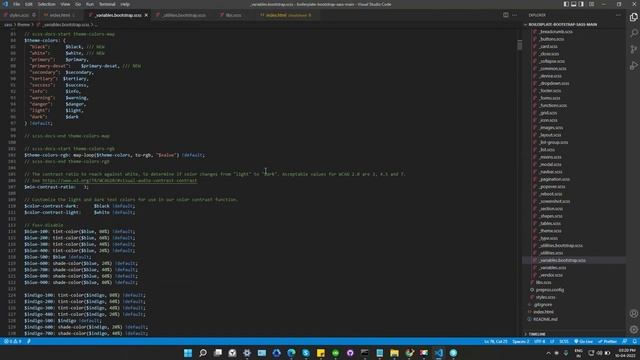This screenshot has height=360, width=640.
Task: Open _footer.scss in Explorer
Action: [550, 91]
